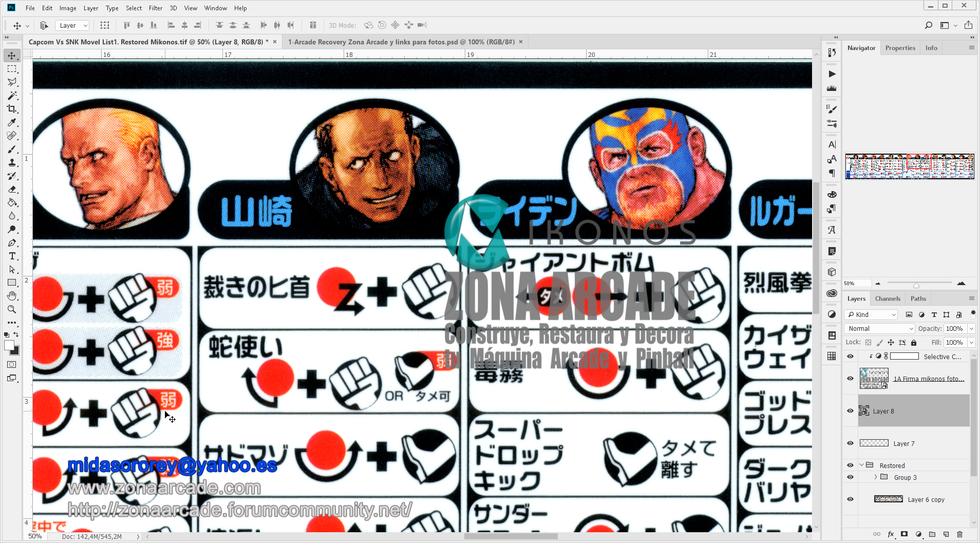Expand the Group 3 folder
The image size is (980, 543).
(x=875, y=477)
